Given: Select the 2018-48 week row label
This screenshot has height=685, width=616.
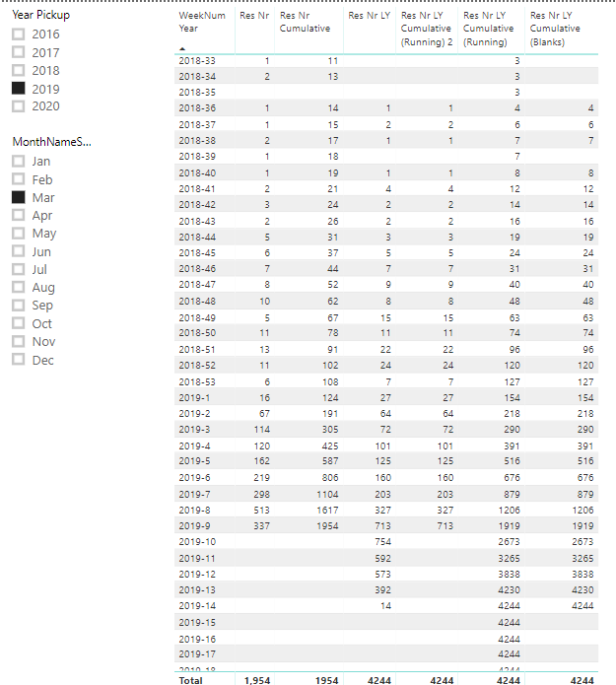Looking at the screenshot, I should [x=197, y=301].
